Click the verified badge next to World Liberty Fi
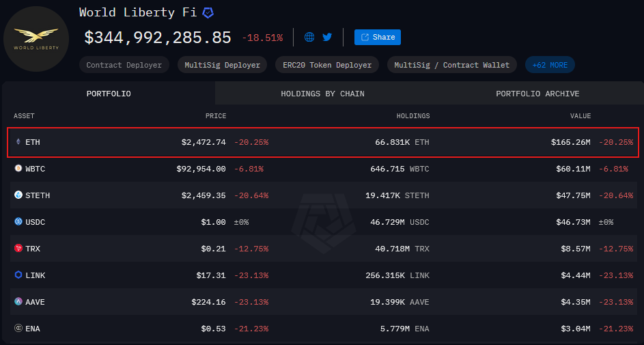644x345 pixels. (208, 13)
